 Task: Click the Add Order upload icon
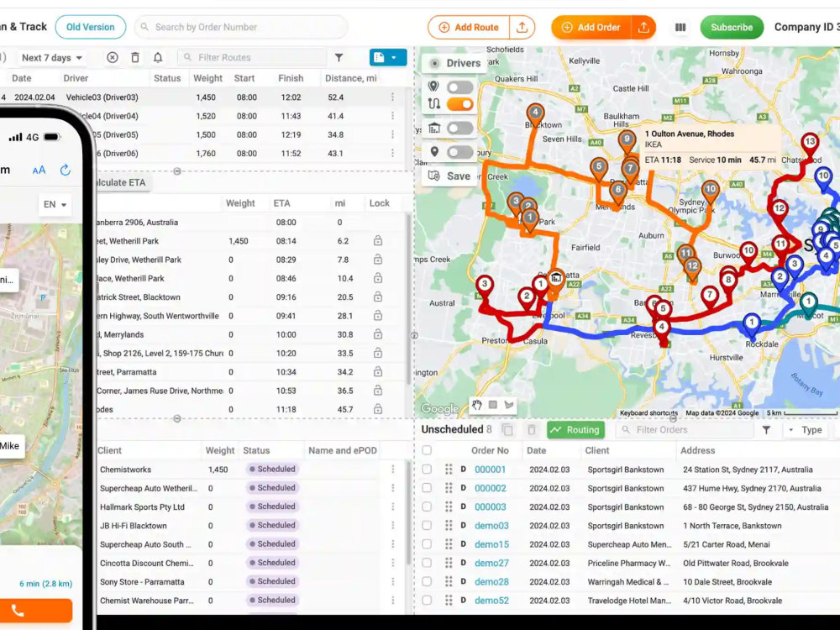coord(643,28)
